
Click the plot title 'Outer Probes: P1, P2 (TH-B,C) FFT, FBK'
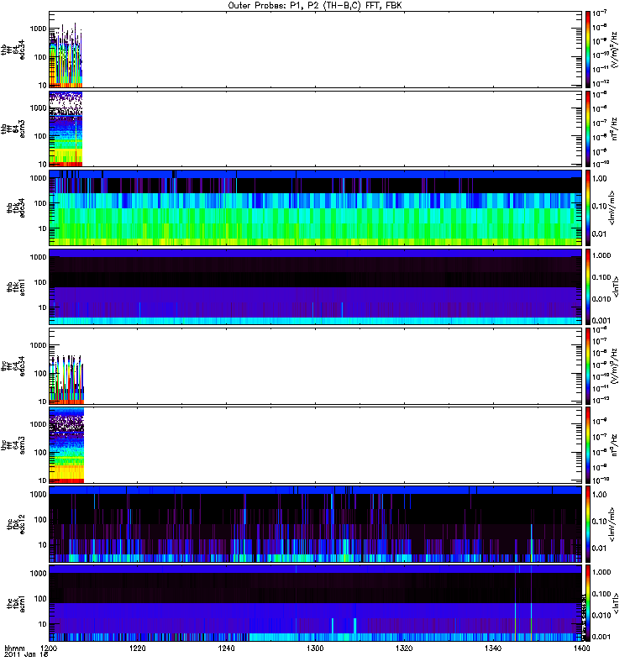[x=315, y=6]
